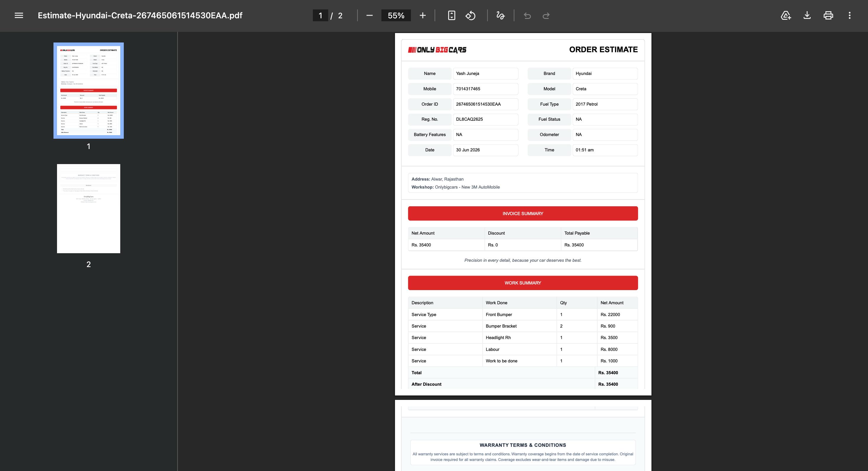868x471 pixels.
Task: Select the page 2 thumbnail
Action: [89, 208]
